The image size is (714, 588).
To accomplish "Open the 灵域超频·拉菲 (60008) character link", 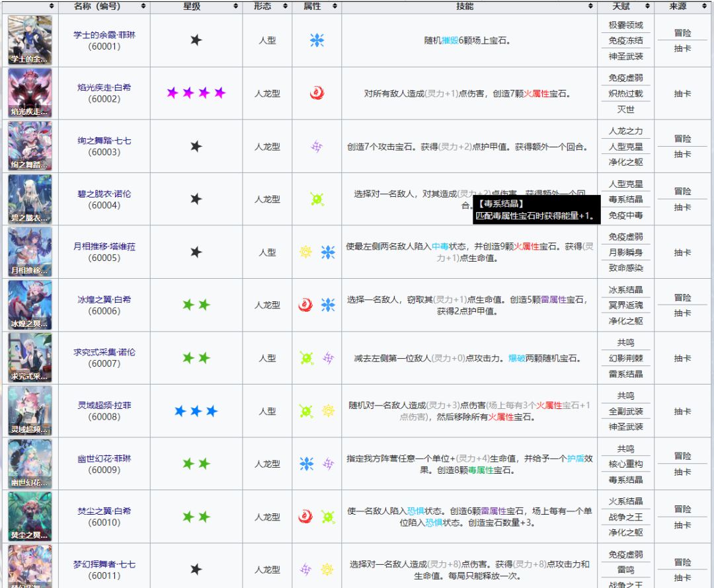I will point(104,406).
